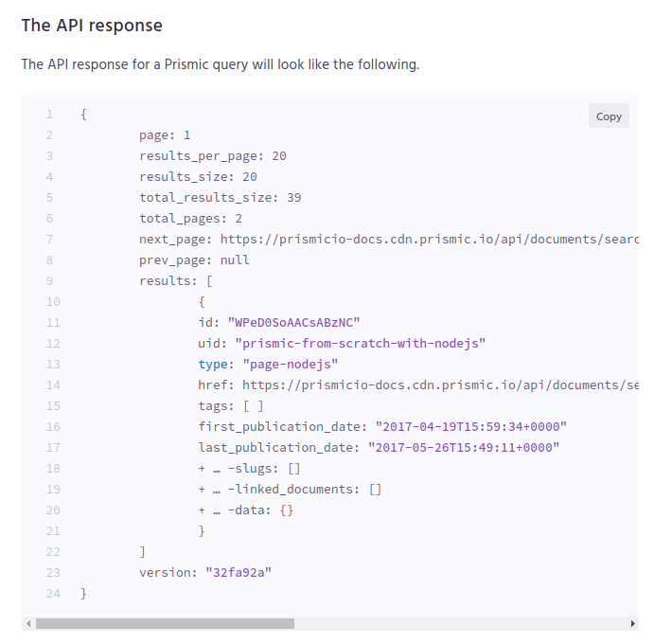Click the highlighted type keyword
The width and height of the screenshot is (654, 644).
click(213, 365)
